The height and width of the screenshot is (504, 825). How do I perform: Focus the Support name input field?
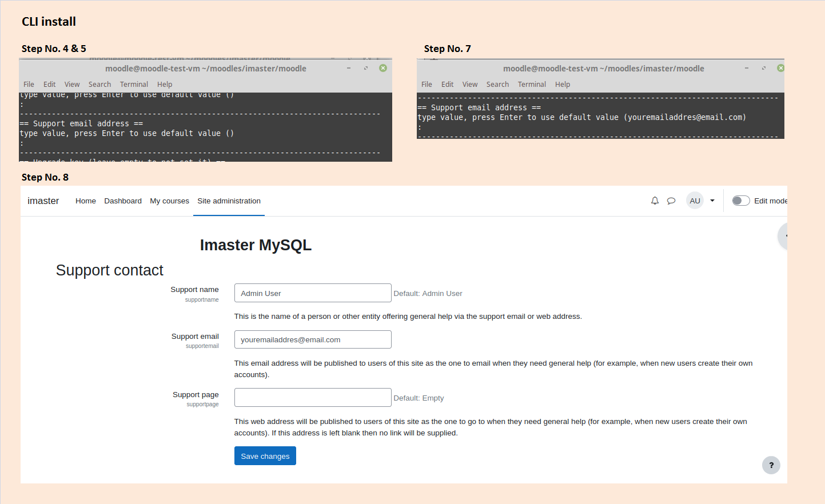(x=313, y=293)
